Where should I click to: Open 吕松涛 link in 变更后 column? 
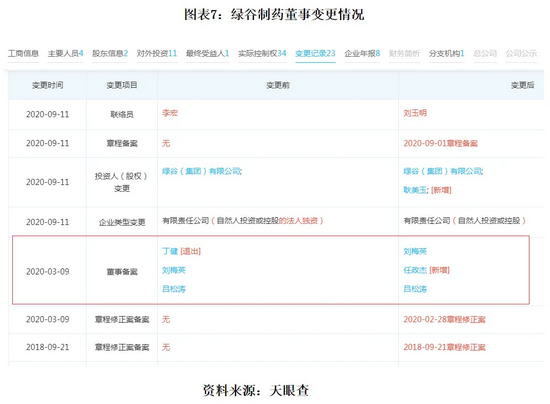(415, 289)
